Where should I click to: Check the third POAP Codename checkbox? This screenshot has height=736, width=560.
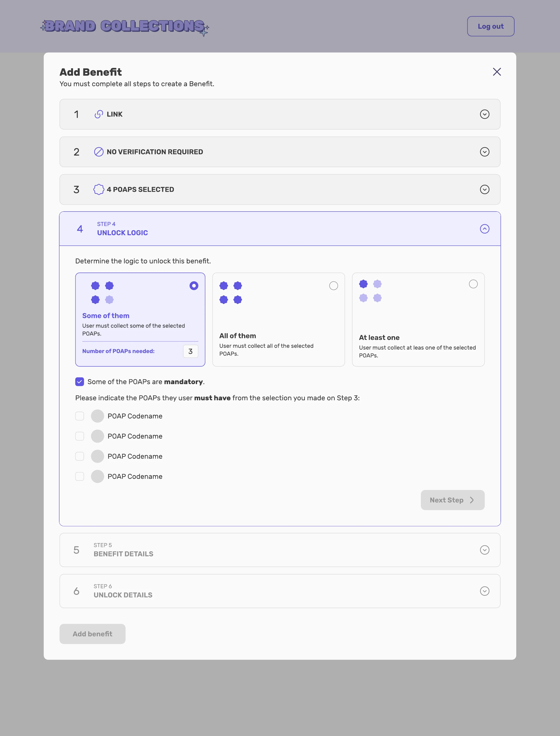point(80,456)
